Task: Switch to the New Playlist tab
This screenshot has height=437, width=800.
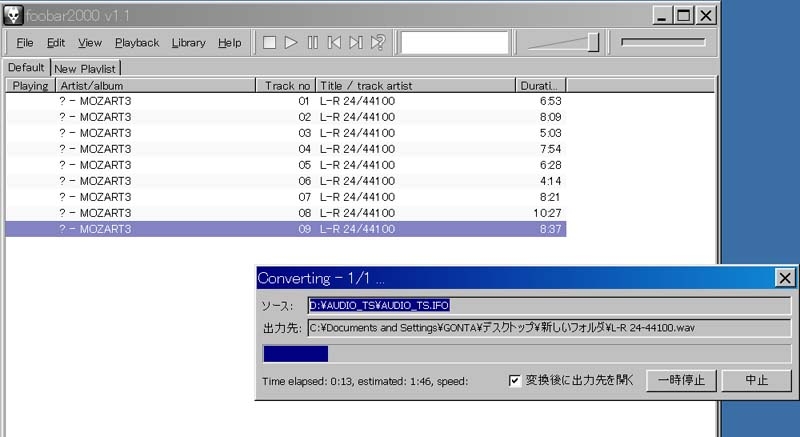Action: pyautogui.click(x=86, y=68)
